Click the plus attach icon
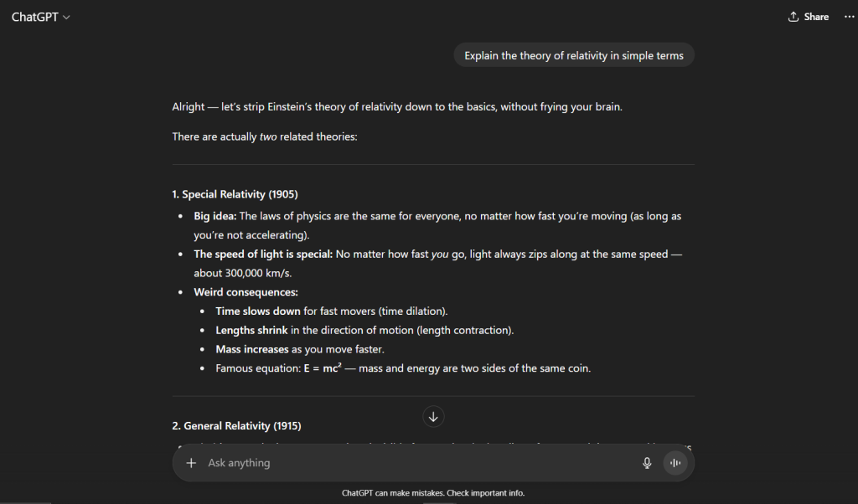 191,463
